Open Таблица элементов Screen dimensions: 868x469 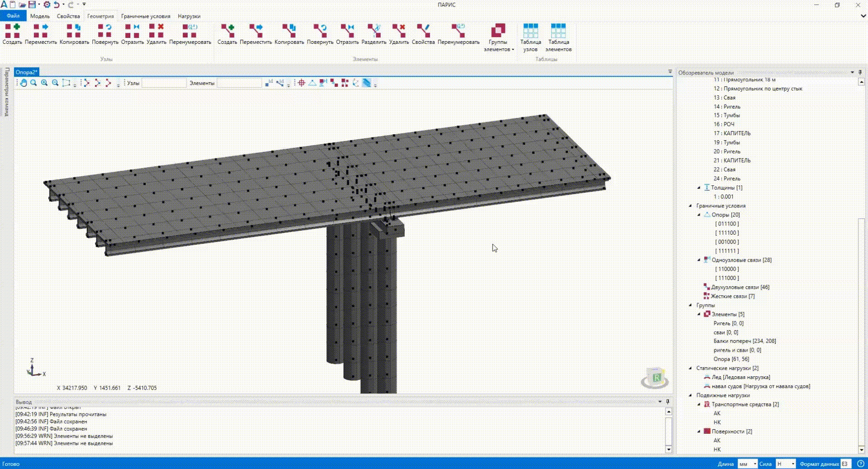point(558,37)
